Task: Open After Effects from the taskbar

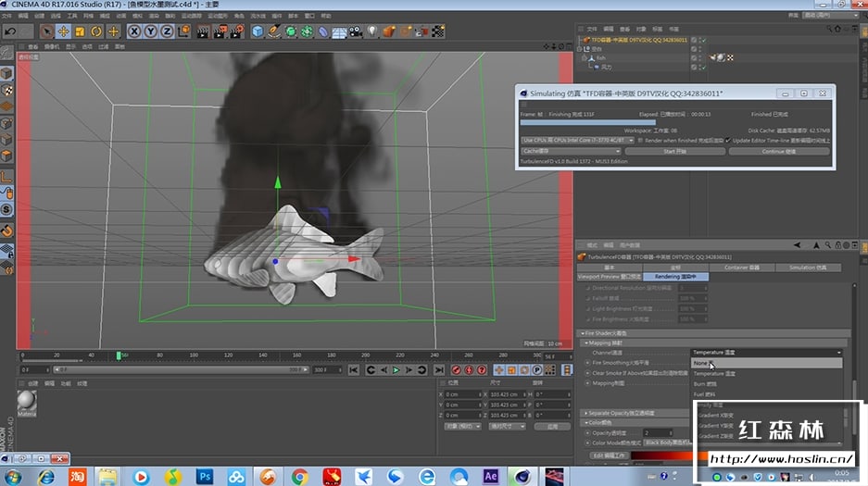Action: 490,476
